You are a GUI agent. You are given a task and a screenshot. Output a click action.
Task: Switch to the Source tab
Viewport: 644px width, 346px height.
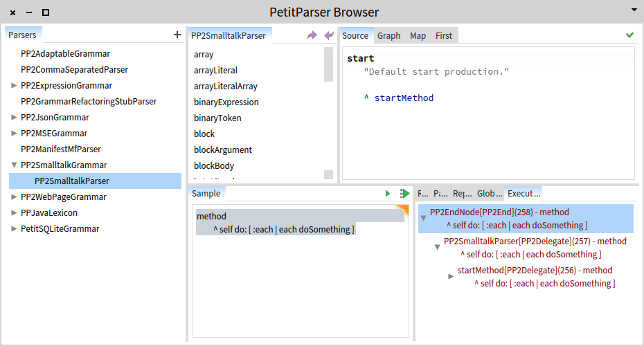(355, 36)
